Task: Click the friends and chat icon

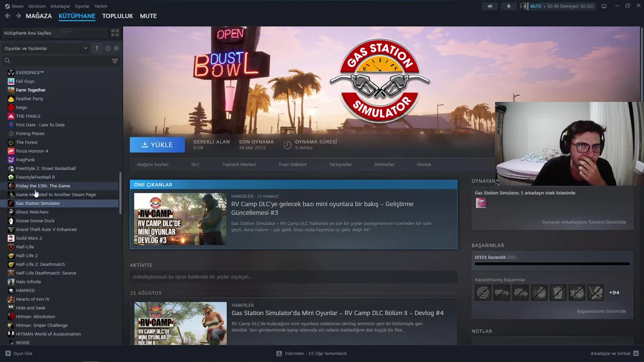Action: [x=636, y=353]
